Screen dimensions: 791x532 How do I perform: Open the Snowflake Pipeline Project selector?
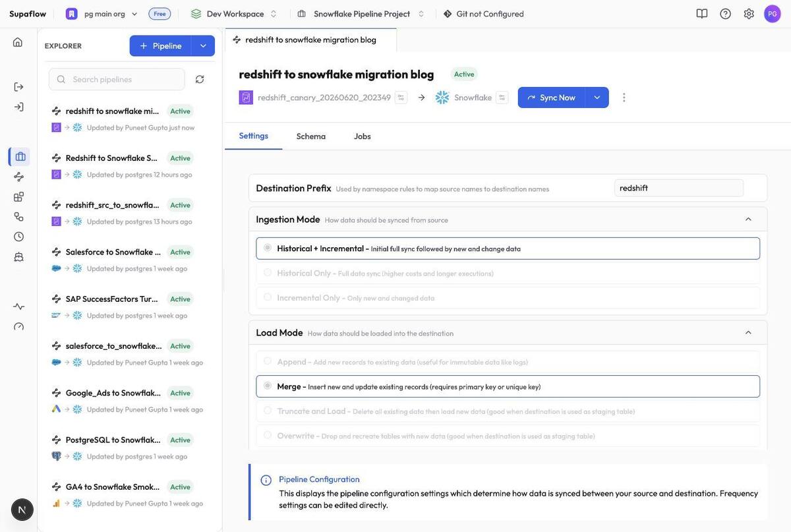pos(361,14)
